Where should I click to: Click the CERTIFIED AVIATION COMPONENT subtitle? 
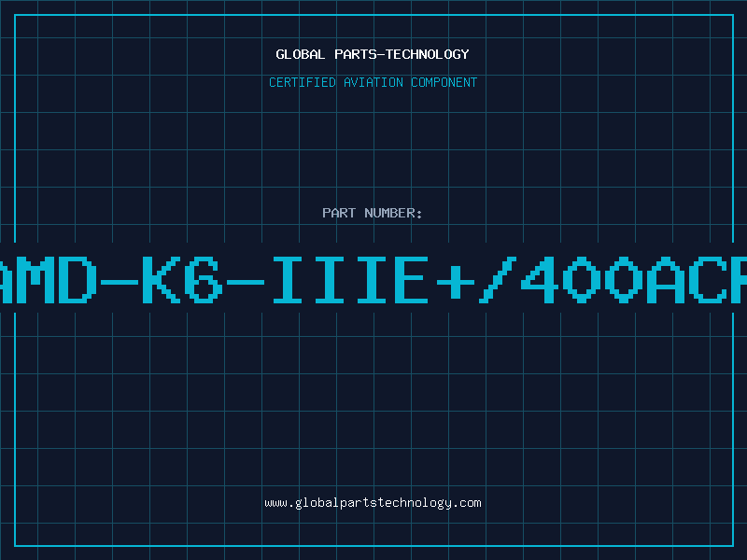pyautogui.click(x=373, y=82)
